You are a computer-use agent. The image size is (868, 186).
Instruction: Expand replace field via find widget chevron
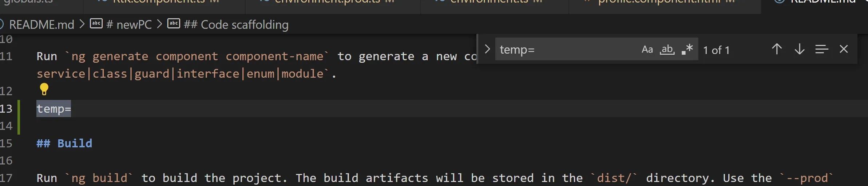tap(487, 49)
